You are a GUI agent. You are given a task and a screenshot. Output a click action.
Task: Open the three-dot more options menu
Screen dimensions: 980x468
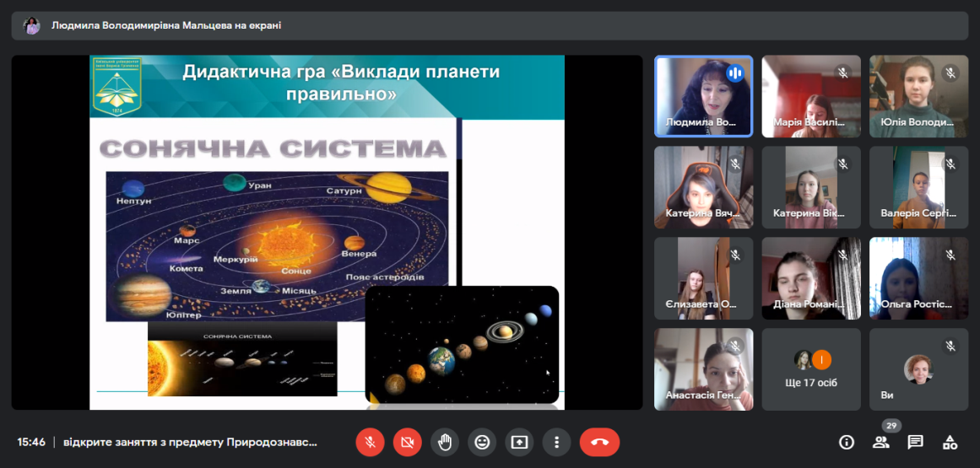coord(556,442)
